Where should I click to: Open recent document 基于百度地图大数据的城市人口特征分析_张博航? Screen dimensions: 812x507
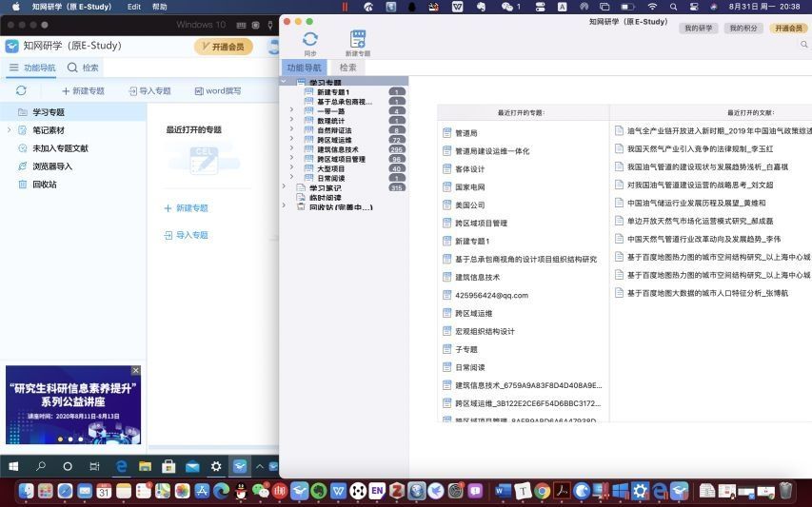[x=707, y=293]
